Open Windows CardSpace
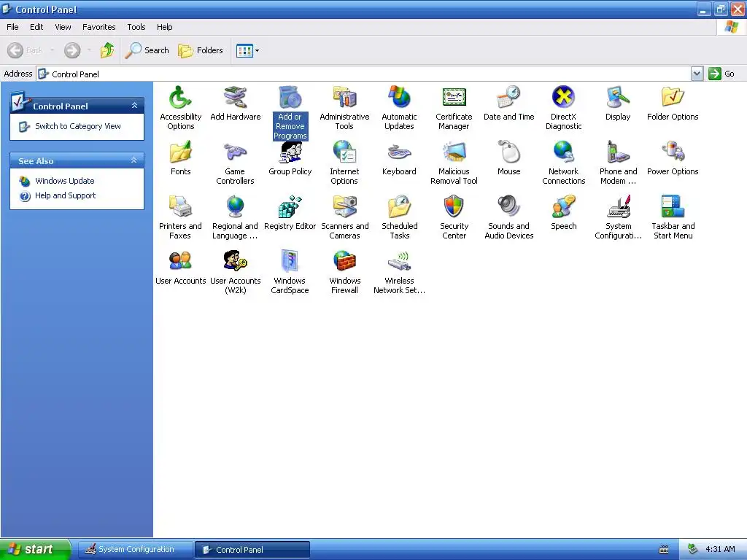 click(290, 273)
